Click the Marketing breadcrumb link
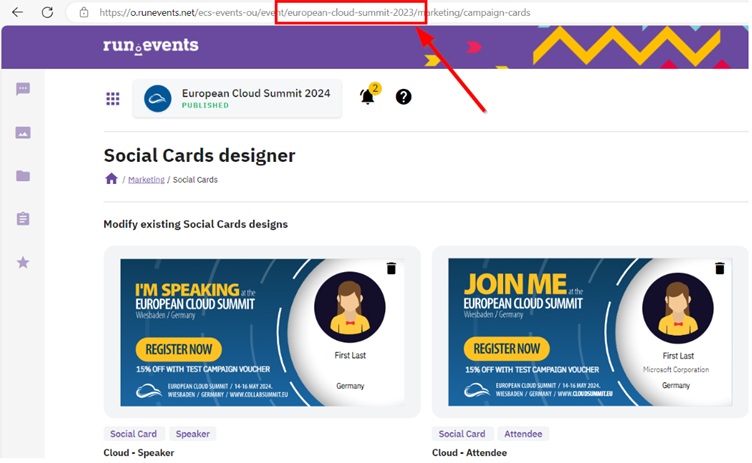This screenshot has height=463, width=752. pyautogui.click(x=146, y=180)
